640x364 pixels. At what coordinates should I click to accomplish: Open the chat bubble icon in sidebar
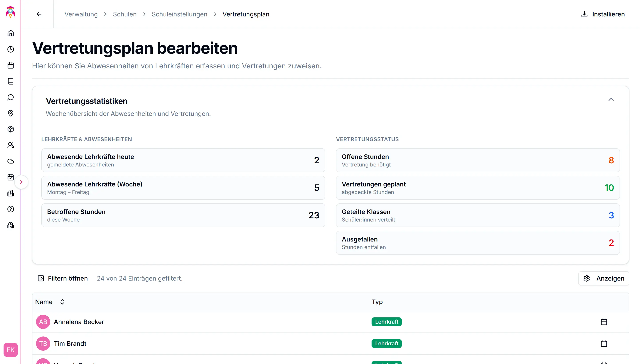10,97
